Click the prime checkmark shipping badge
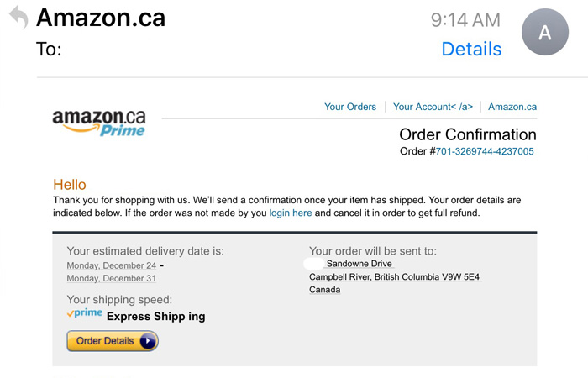The width and height of the screenshot is (588, 378). tap(84, 312)
